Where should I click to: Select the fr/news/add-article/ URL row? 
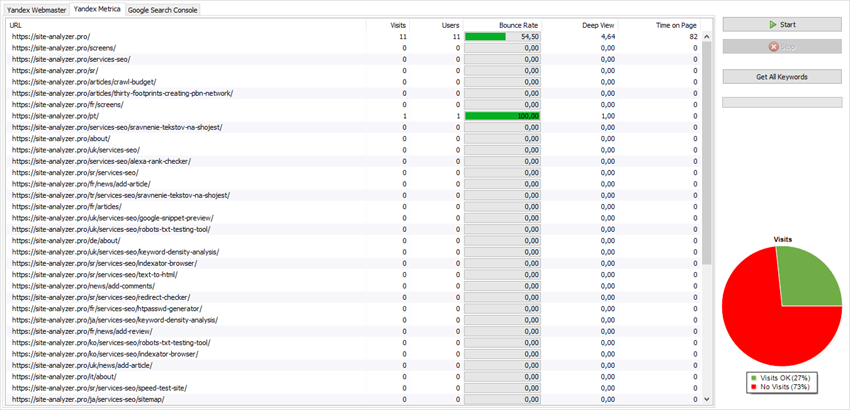pyautogui.click(x=355, y=184)
